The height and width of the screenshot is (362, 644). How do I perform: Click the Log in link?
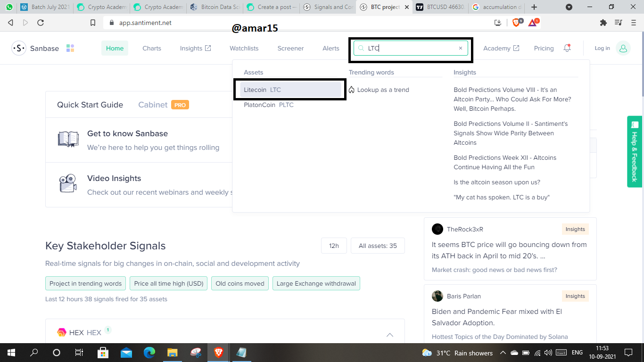[602, 48]
